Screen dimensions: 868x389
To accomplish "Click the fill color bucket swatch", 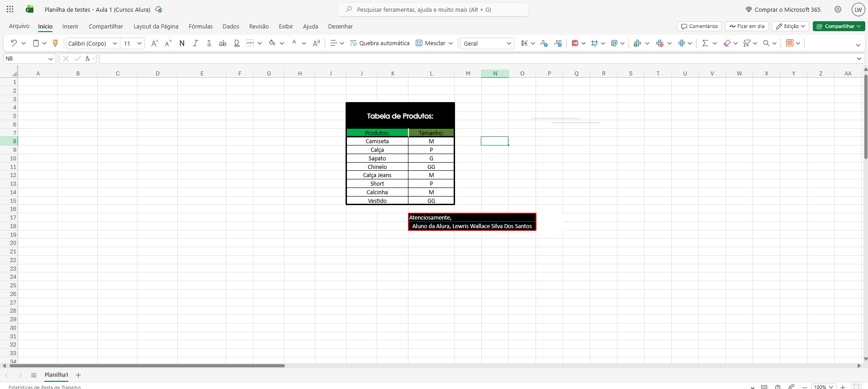I will (x=272, y=43).
